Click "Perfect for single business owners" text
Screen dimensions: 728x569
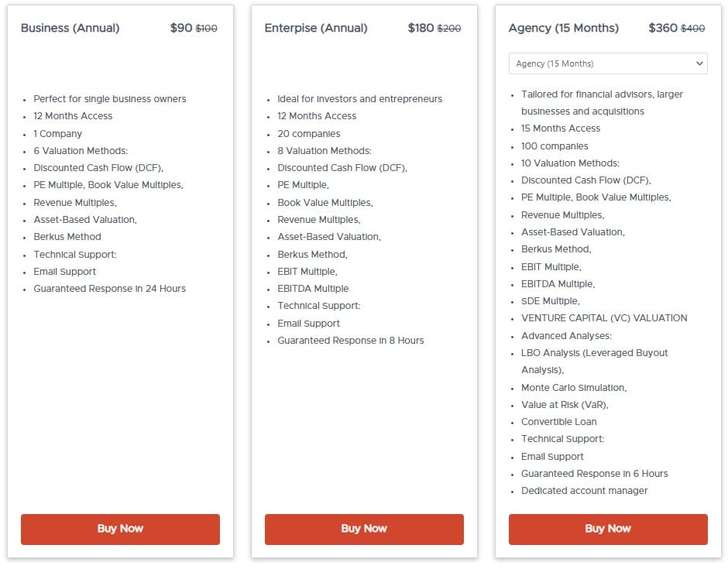pyautogui.click(x=110, y=99)
